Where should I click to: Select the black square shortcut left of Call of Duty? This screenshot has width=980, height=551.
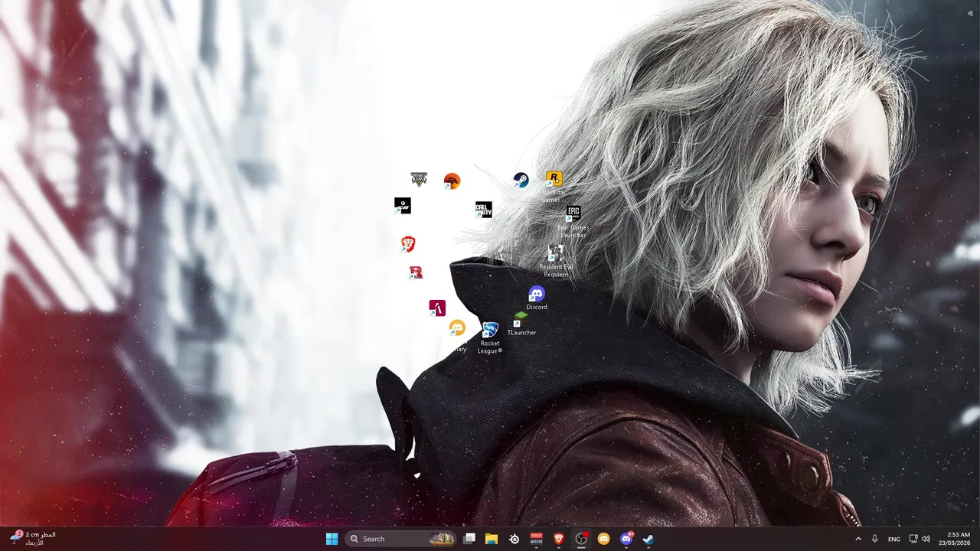pos(403,205)
